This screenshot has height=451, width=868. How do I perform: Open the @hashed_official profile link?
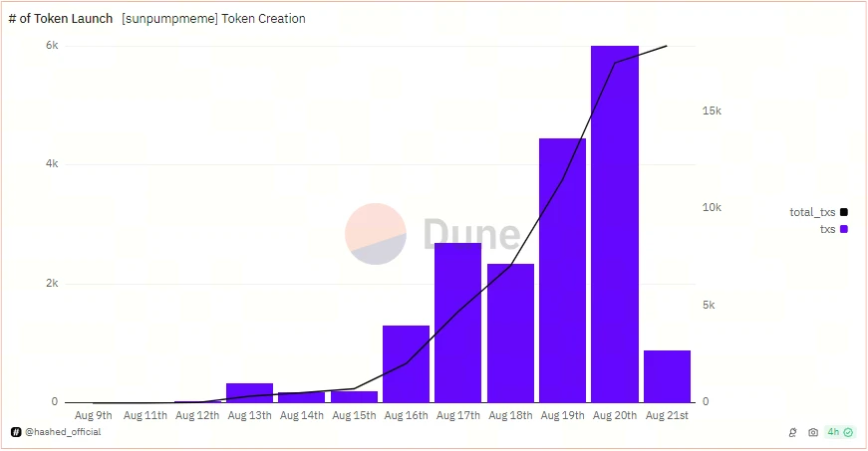pyautogui.click(x=63, y=432)
